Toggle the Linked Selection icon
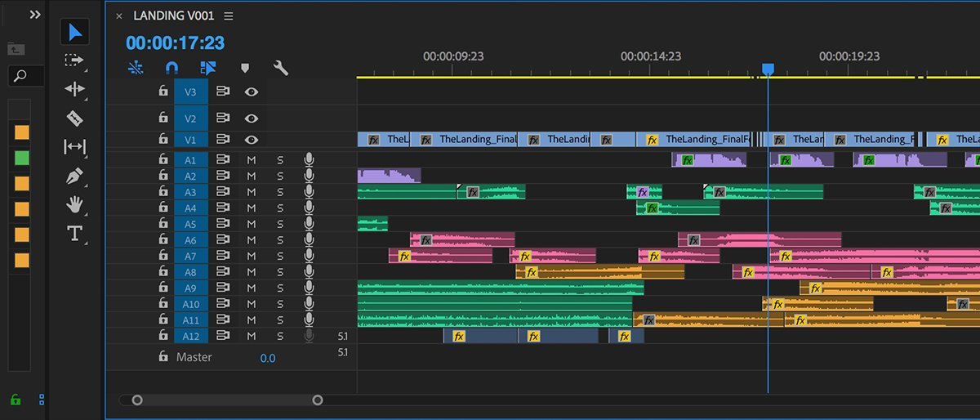The image size is (980, 420). click(207, 69)
